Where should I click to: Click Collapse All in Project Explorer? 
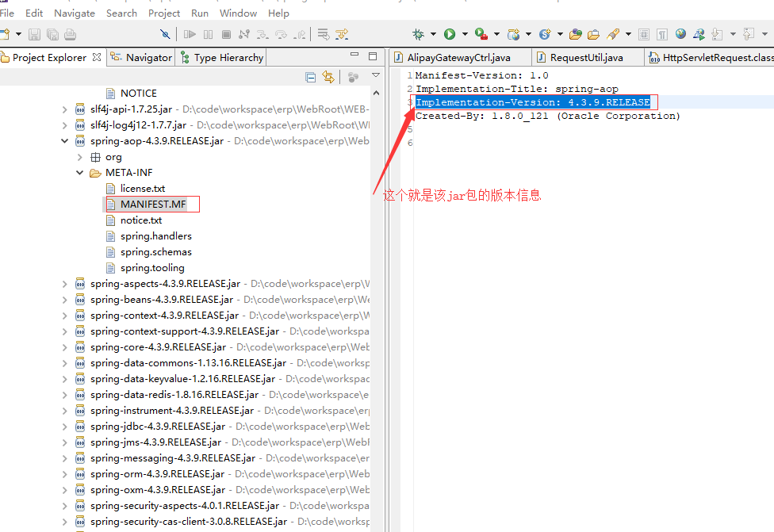(x=311, y=76)
